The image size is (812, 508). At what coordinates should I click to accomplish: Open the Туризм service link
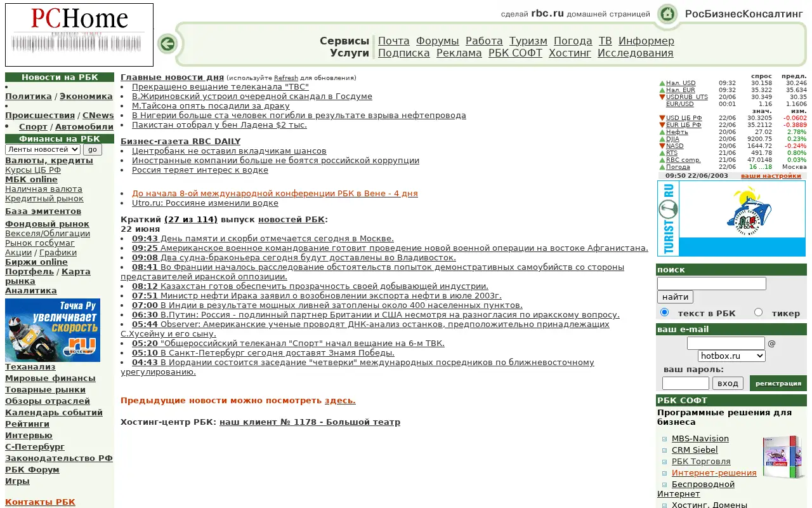(528, 41)
